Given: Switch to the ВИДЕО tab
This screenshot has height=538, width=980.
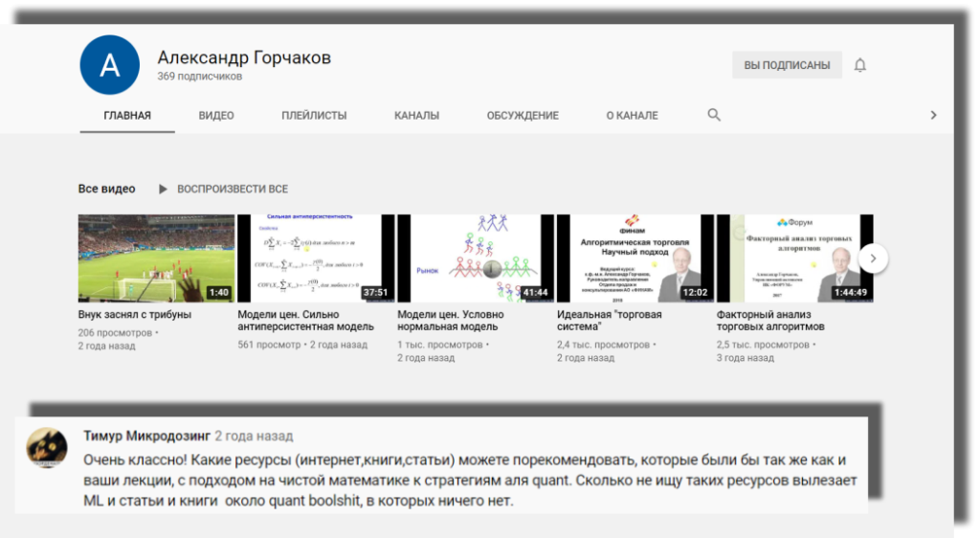Looking at the screenshot, I should pyautogui.click(x=216, y=116).
